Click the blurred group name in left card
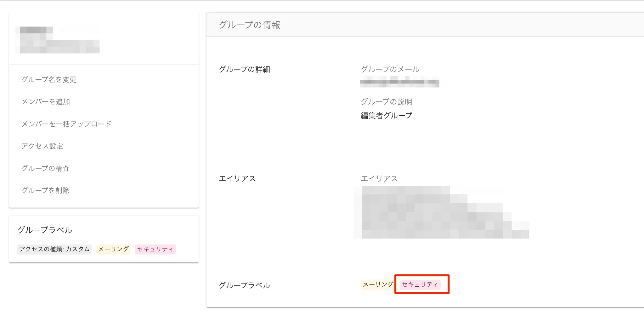The image size is (644, 327). click(x=59, y=40)
